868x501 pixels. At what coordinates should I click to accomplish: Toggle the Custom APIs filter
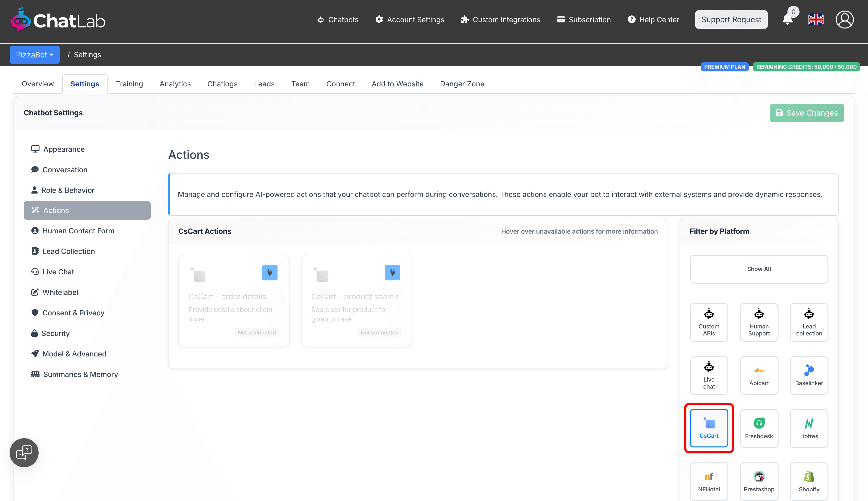[708, 322]
